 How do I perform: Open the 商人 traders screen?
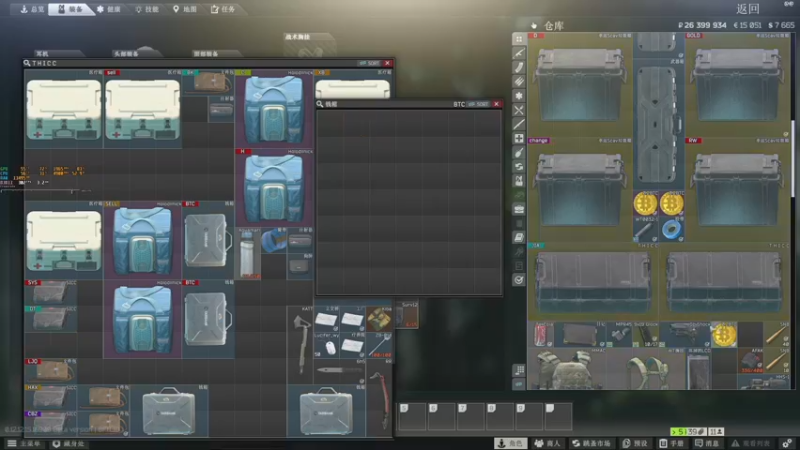547,443
